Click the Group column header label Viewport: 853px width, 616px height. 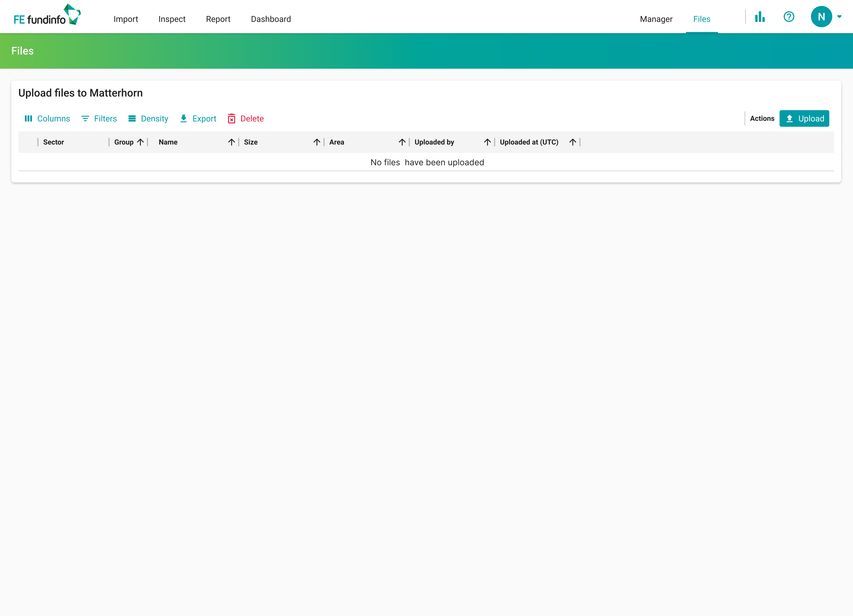click(x=124, y=142)
